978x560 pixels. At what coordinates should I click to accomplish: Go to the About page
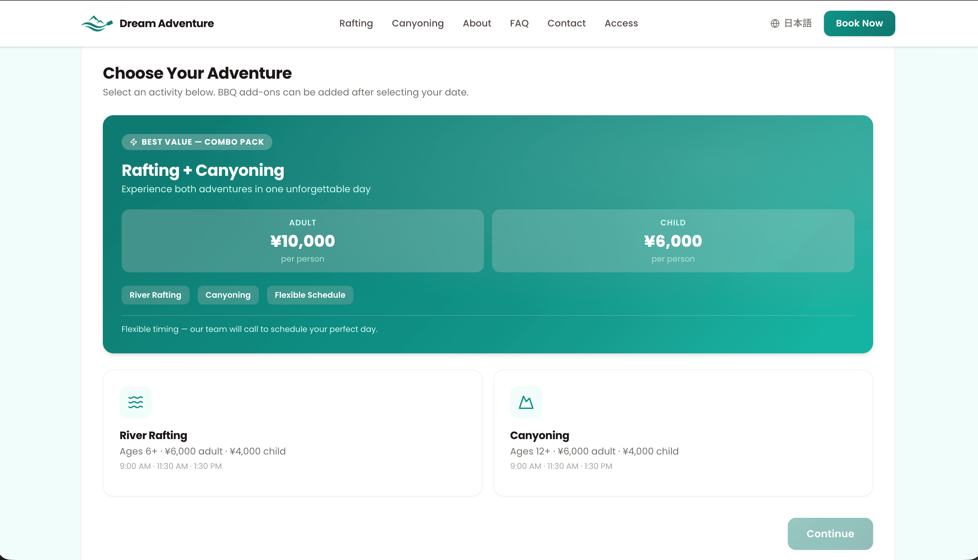click(477, 23)
